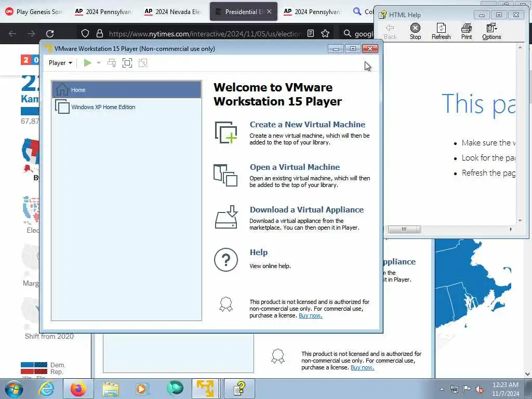Click the Send Ctrl+Alt+Del toolbar icon
The image size is (532, 399).
pyautogui.click(x=112, y=63)
